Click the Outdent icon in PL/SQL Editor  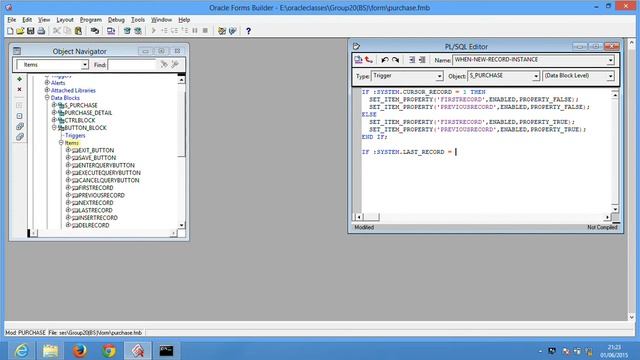[x=422, y=60]
